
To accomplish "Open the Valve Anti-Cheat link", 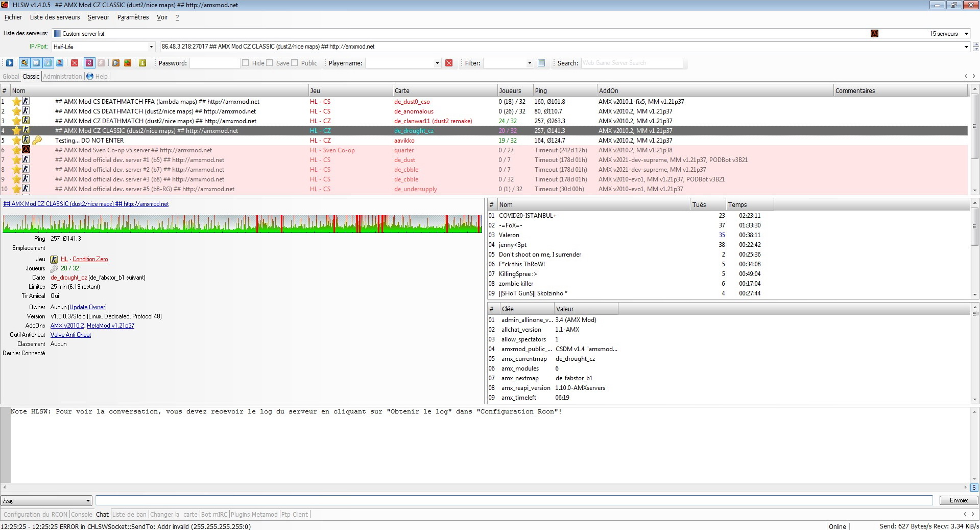I will [70, 335].
